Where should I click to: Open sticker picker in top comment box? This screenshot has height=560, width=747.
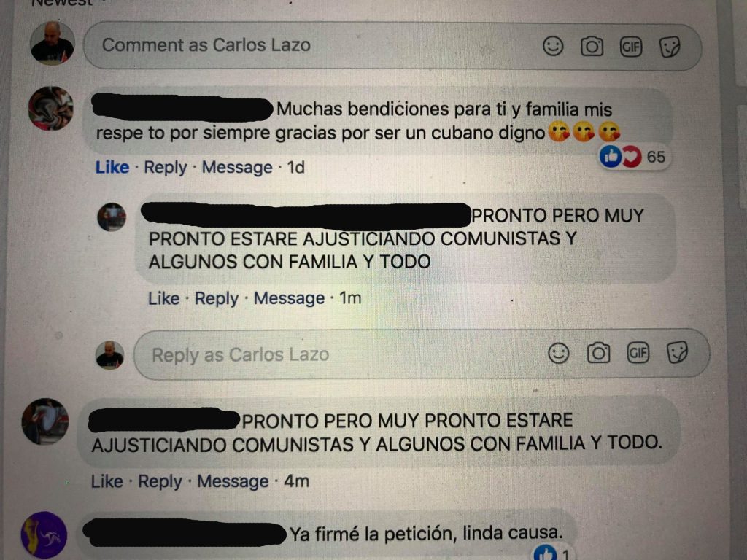(670, 47)
